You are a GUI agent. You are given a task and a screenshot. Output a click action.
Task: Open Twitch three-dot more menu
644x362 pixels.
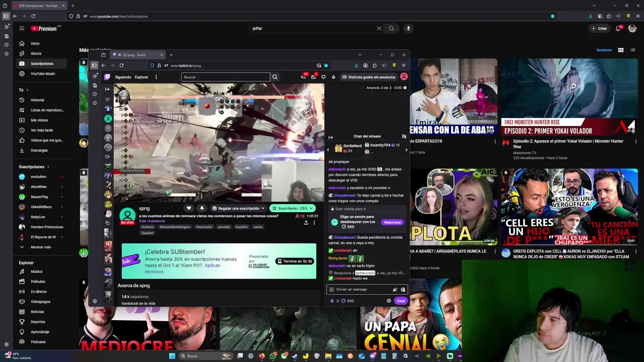pos(156,77)
